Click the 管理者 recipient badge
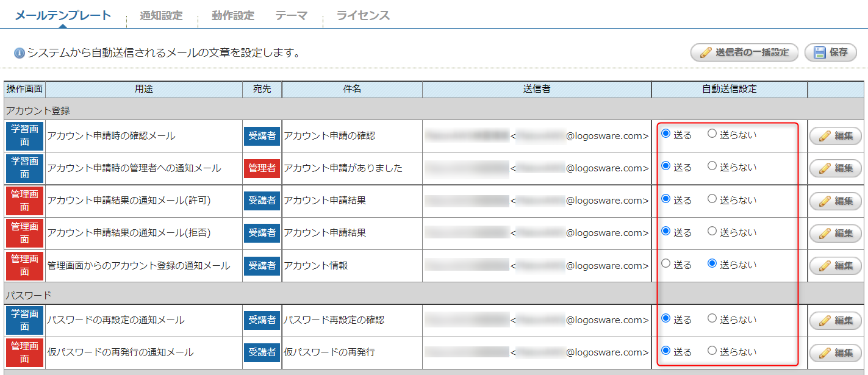The height and width of the screenshot is (375, 868). click(x=262, y=168)
